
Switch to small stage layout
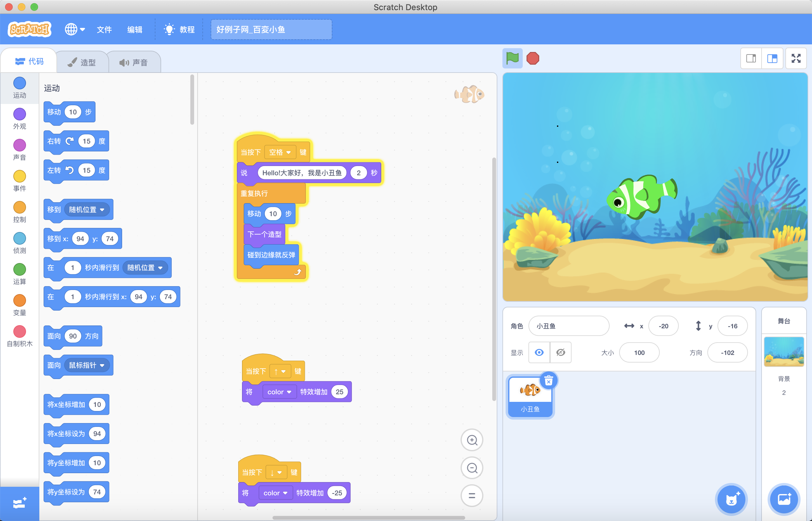tap(751, 59)
